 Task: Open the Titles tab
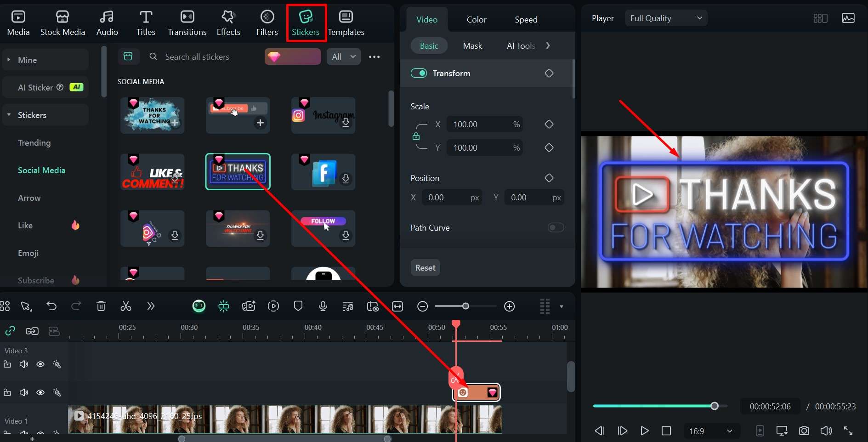click(146, 23)
